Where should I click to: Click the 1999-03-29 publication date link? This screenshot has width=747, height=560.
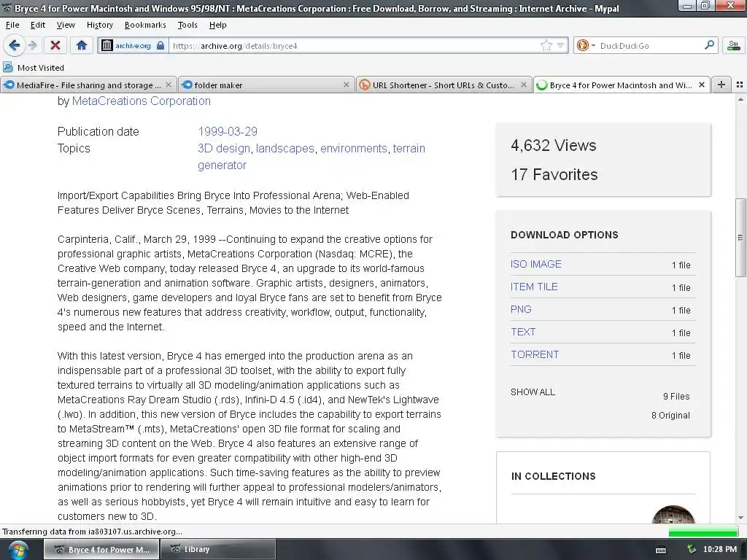(x=228, y=131)
